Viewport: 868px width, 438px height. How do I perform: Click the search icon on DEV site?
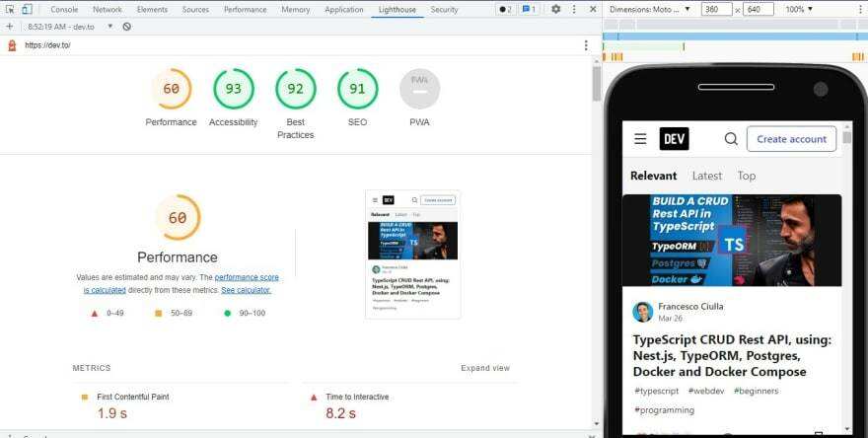(731, 139)
